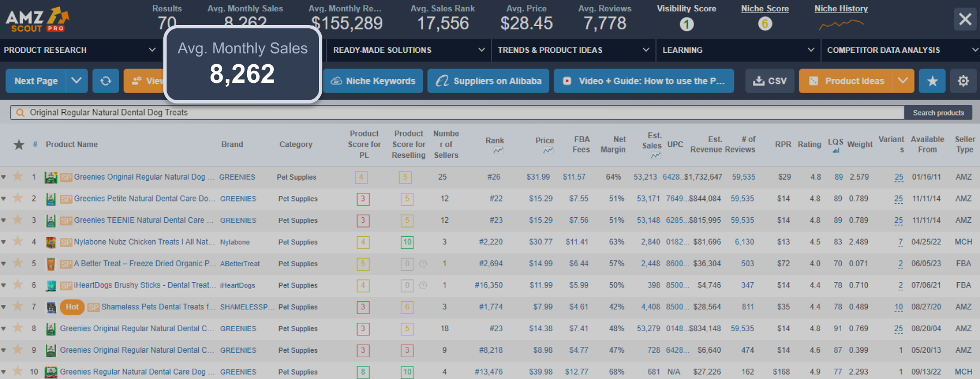Click the Price column chart icon

click(x=548, y=150)
